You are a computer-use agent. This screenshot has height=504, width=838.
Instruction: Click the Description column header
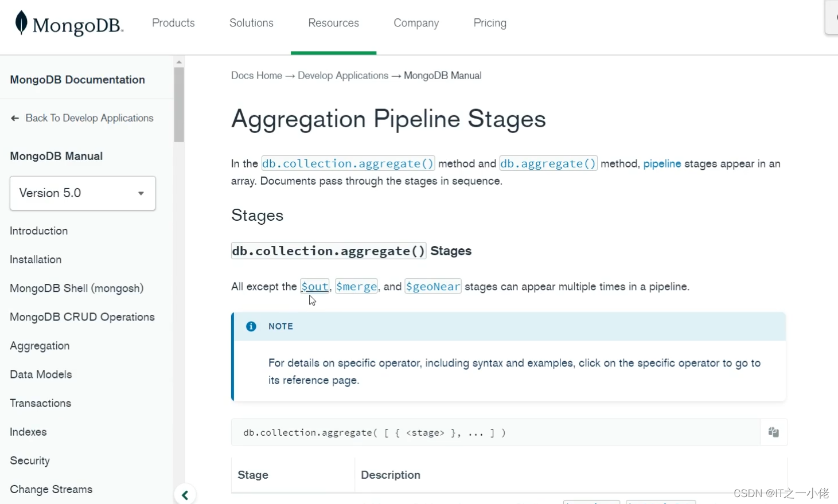click(x=391, y=475)
